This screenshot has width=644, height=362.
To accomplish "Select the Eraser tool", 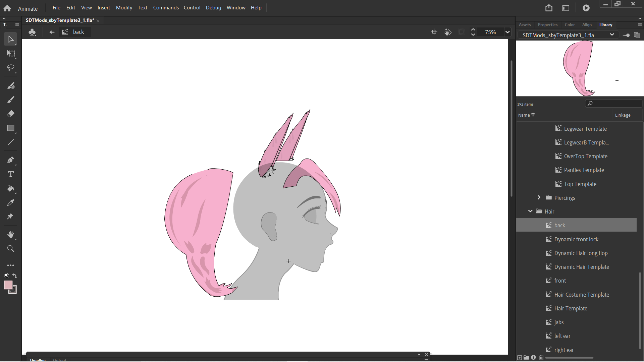I will [x=11, y=114].
